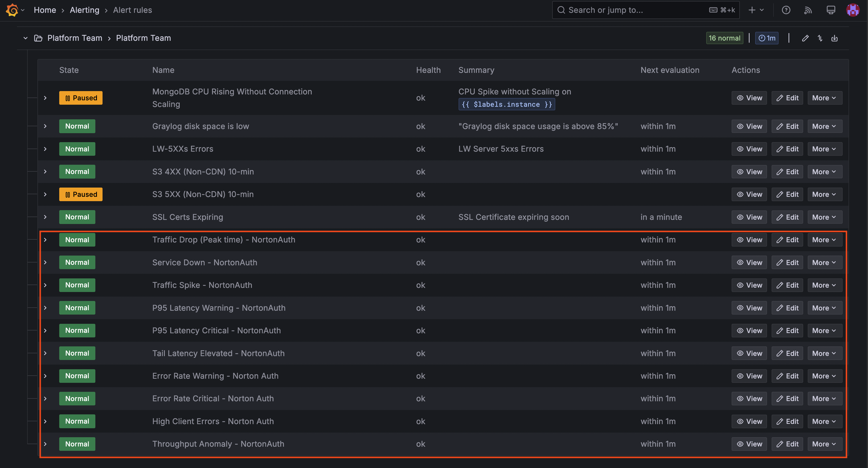Click 'LW Server 5xxs Errors' summary text

click(501, 149)
